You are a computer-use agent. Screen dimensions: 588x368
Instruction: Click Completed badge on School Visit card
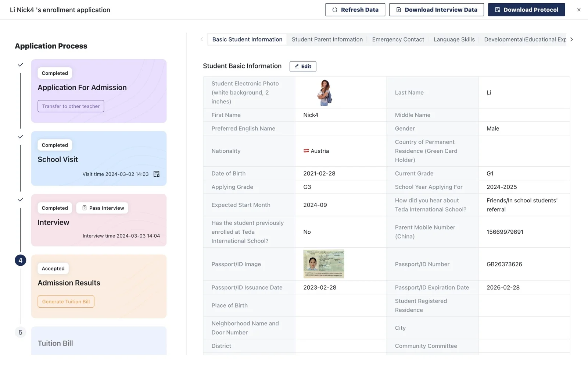pyautogui.click(x=55, y=145)
